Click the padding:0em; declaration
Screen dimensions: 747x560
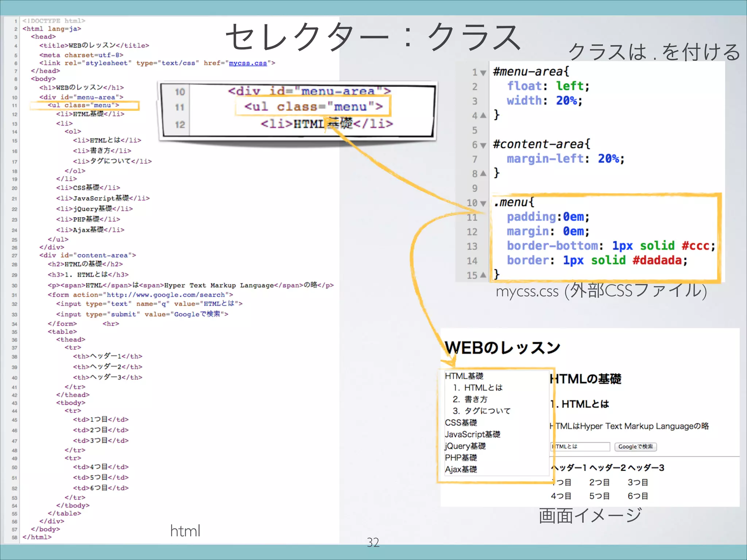point(548,217)
